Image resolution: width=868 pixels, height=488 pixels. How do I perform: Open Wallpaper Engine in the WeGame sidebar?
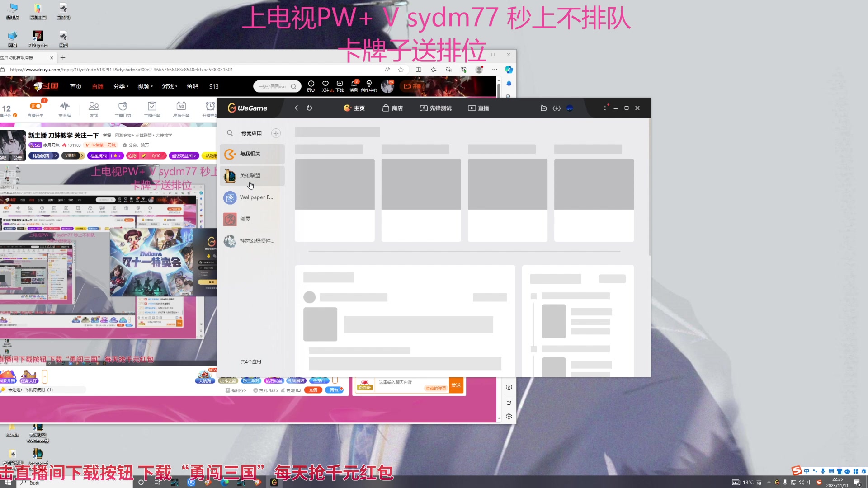[x=252, y=197]
